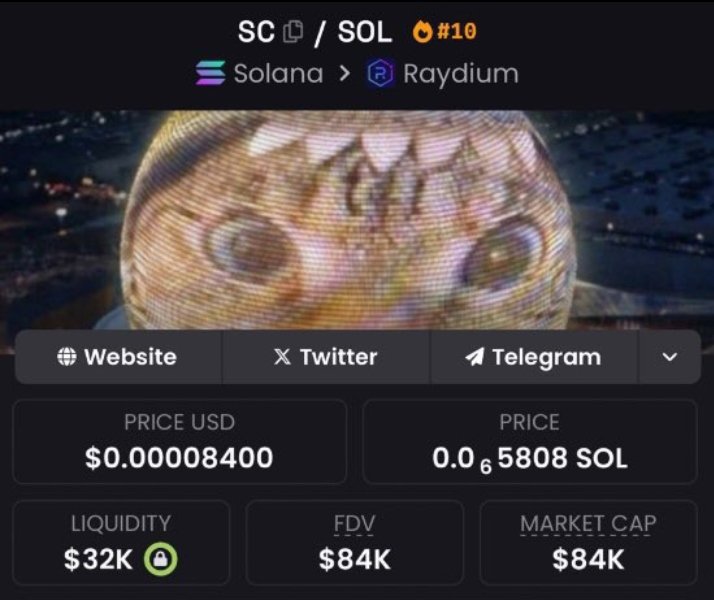Click the #10 trending rank badge

click(457, 31)
